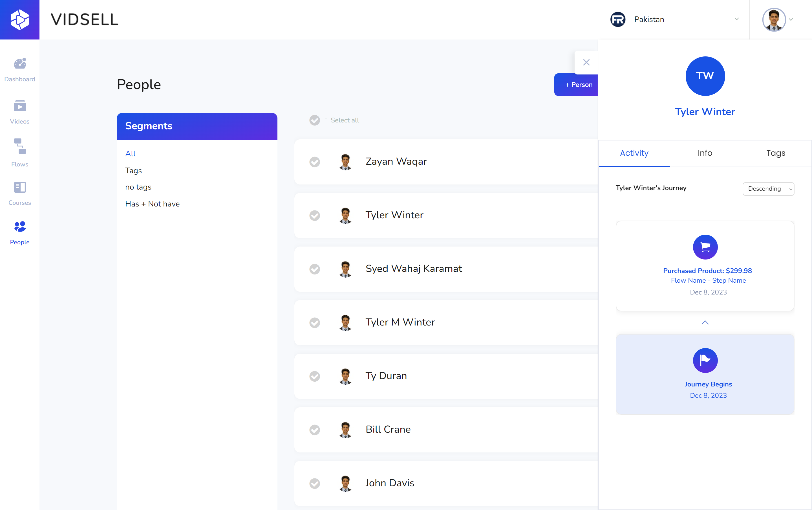Collapse journey using the up chevron
The height and width of the screenshot is (510, 812).
coord(705,322)
